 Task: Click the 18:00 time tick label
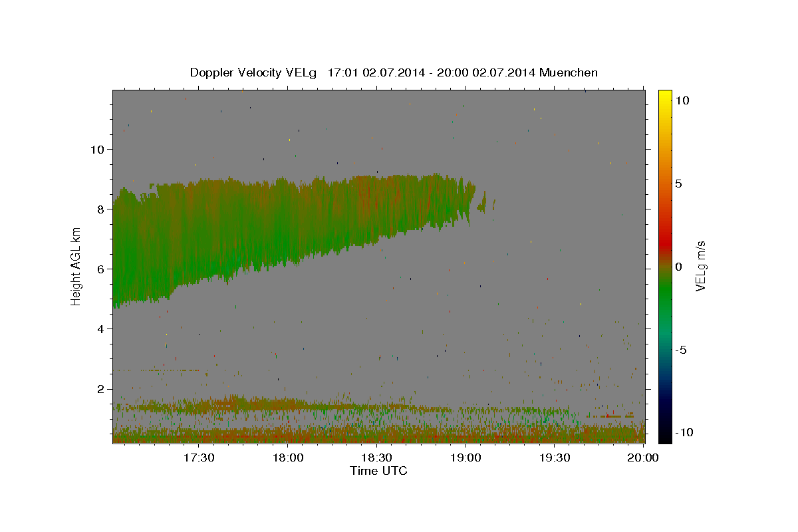click(x=288, y=458)
